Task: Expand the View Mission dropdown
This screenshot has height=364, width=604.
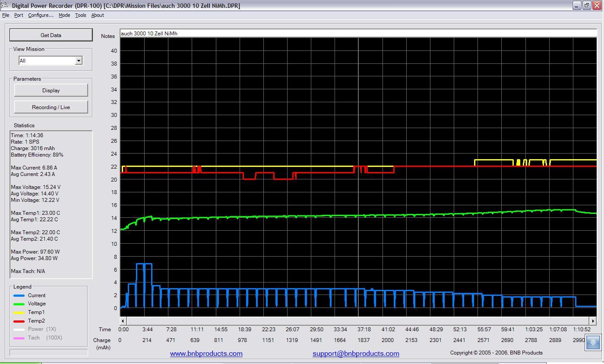Action: [x=79, y=61]
